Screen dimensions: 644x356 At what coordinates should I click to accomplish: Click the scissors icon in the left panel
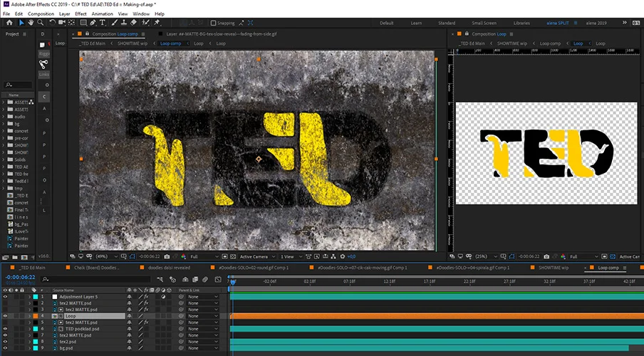coord(43,63)
